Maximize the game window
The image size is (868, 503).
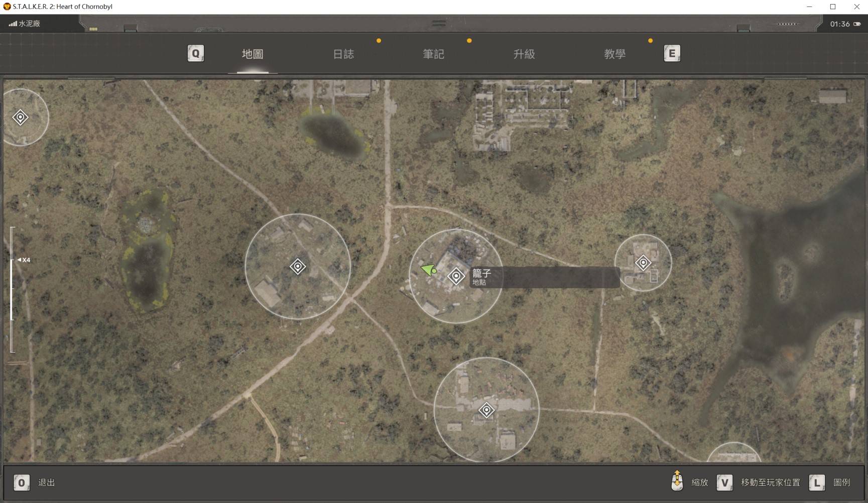pos(833,7)
